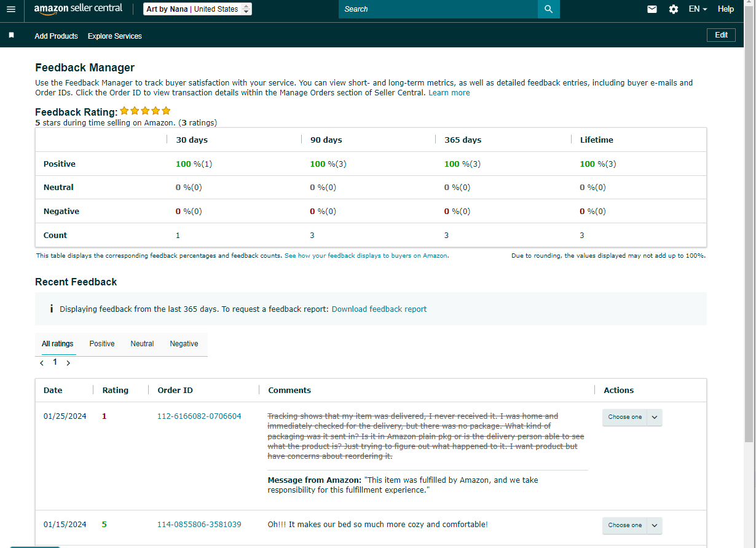Click the Negative row label
This screenshot has width=756, height=548.
coord(61,212)
